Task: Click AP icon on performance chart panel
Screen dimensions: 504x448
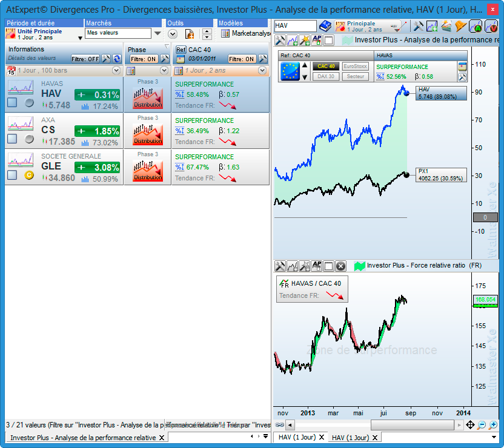Action: click(317, 41)
